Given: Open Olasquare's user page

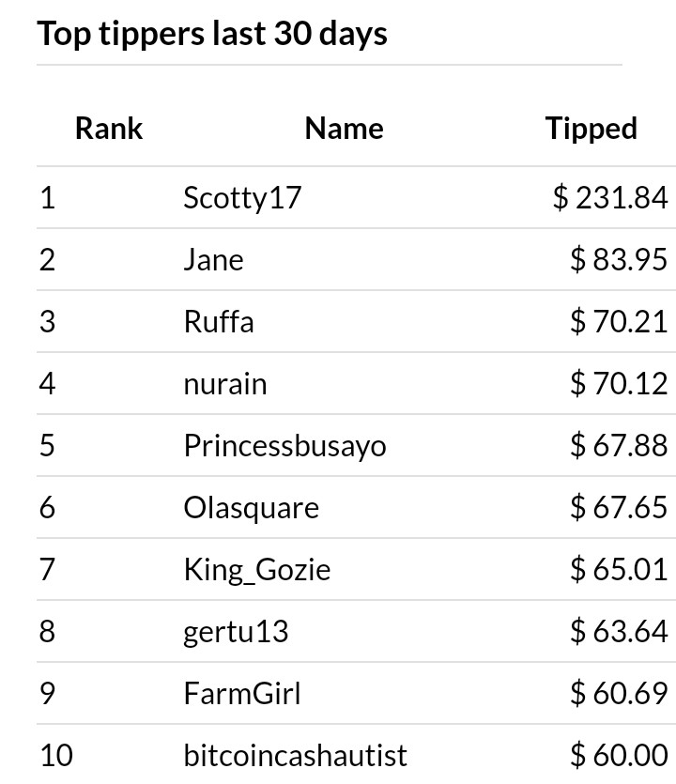Looking at the screenshot, I should tap(251, 508).
